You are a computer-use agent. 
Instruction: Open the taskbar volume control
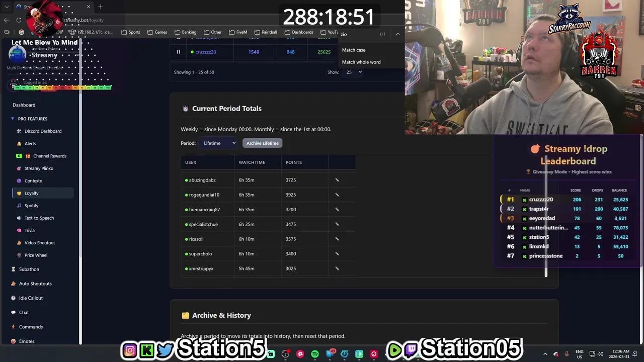(600, 354)
